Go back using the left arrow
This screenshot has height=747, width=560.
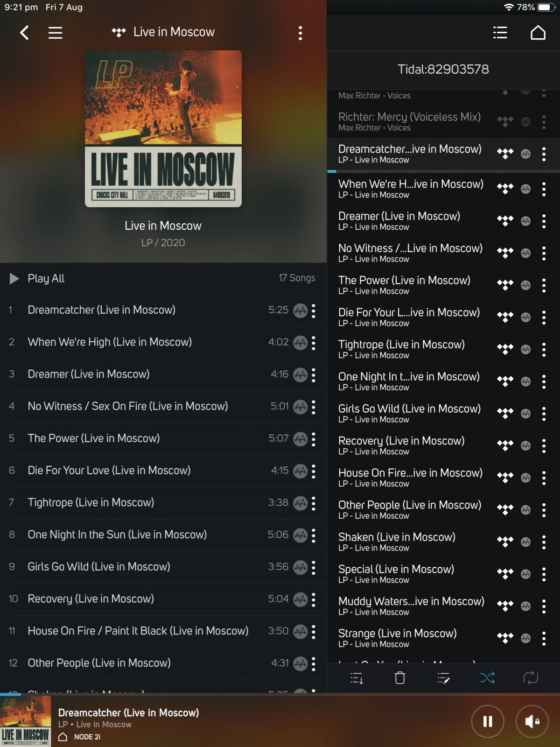pos(24,33)
